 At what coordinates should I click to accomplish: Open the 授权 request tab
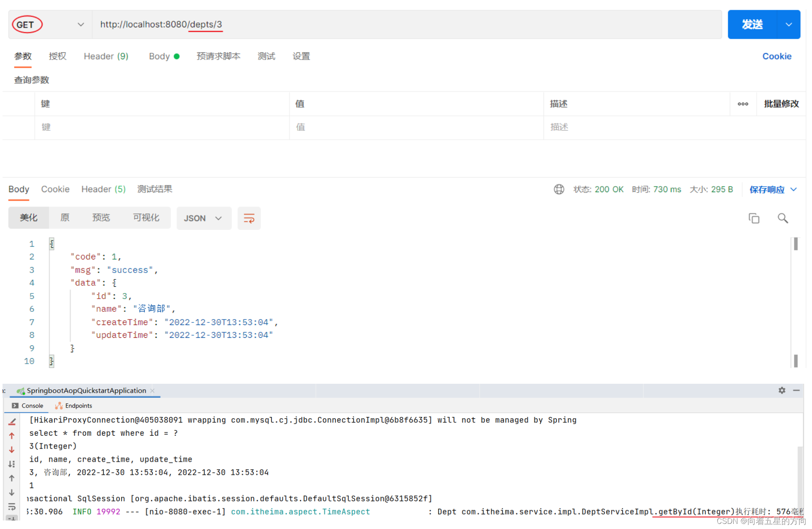coord(57,56)
